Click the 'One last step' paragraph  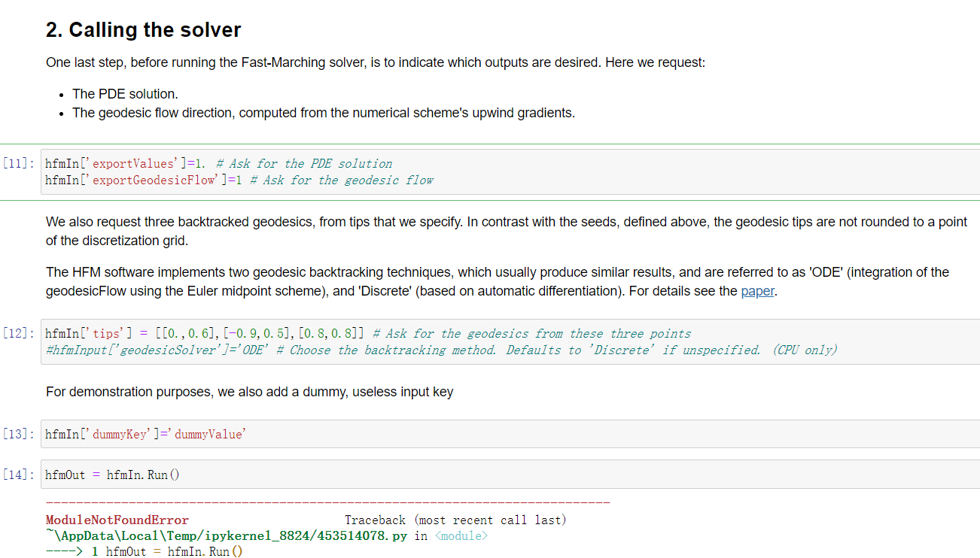376,62
